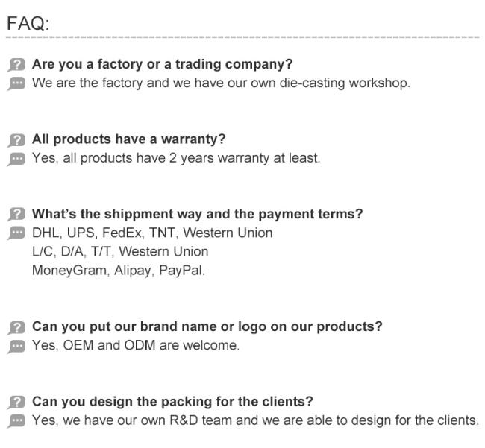Click 'Yes, OEM and ODM are welcome.' answer

coord(136,345)
